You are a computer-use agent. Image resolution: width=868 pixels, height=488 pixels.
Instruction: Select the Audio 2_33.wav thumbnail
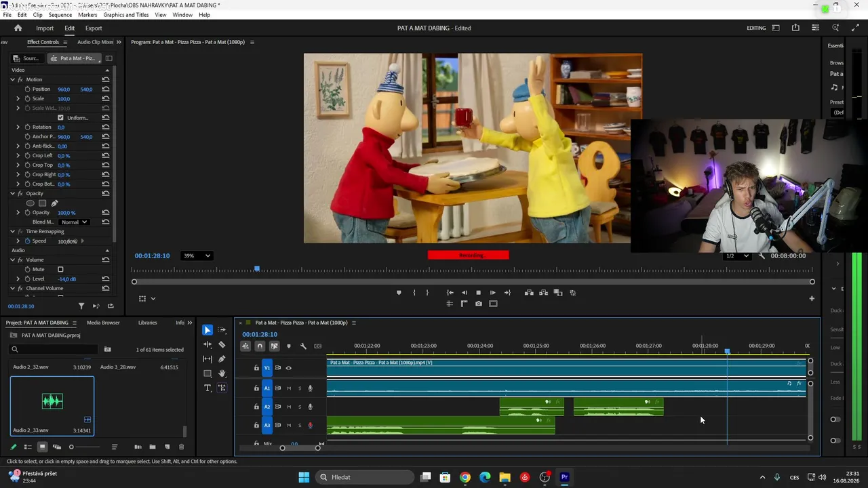(52, 406)
